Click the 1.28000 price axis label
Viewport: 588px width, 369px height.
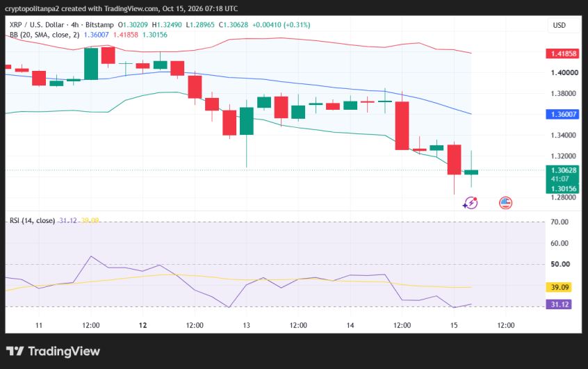[563, 197]
